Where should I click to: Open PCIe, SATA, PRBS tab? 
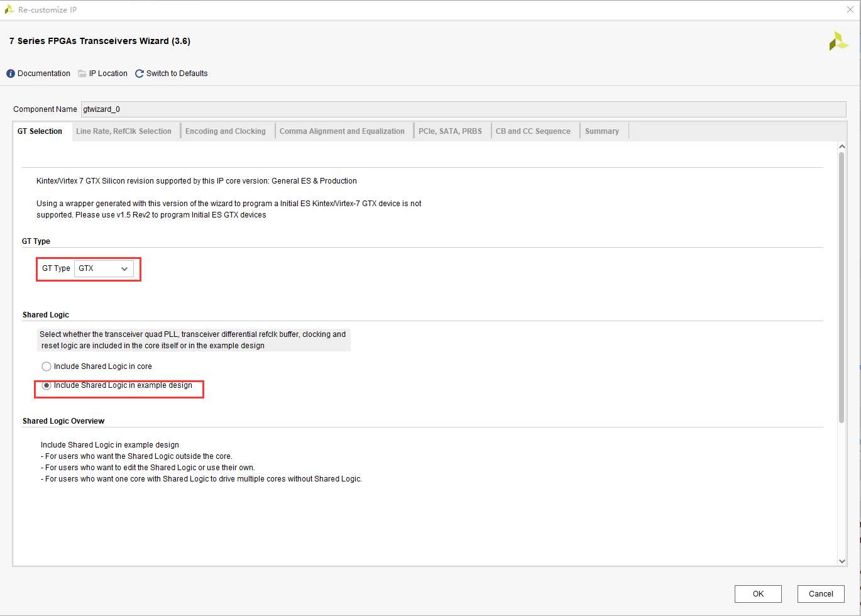click(x=451, y=131)
